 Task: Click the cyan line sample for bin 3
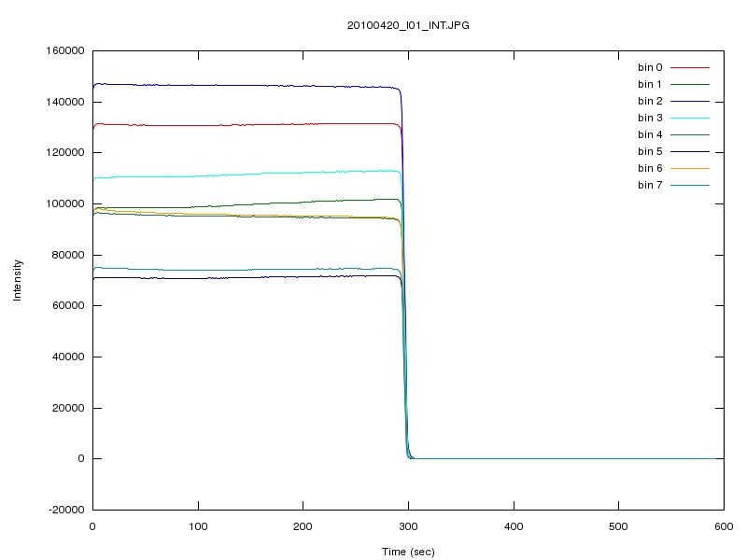tap(690, 118)
